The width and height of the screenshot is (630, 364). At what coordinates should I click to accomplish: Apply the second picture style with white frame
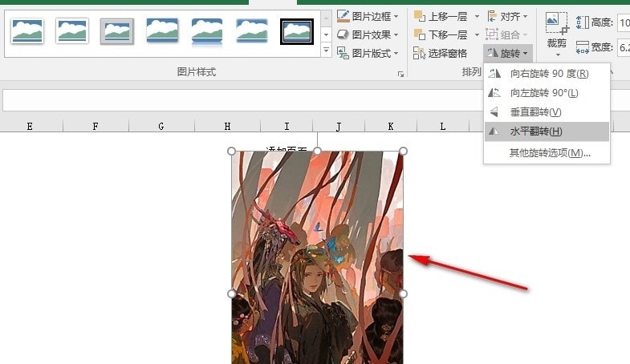pyautogui.click(x=72, y=31)
